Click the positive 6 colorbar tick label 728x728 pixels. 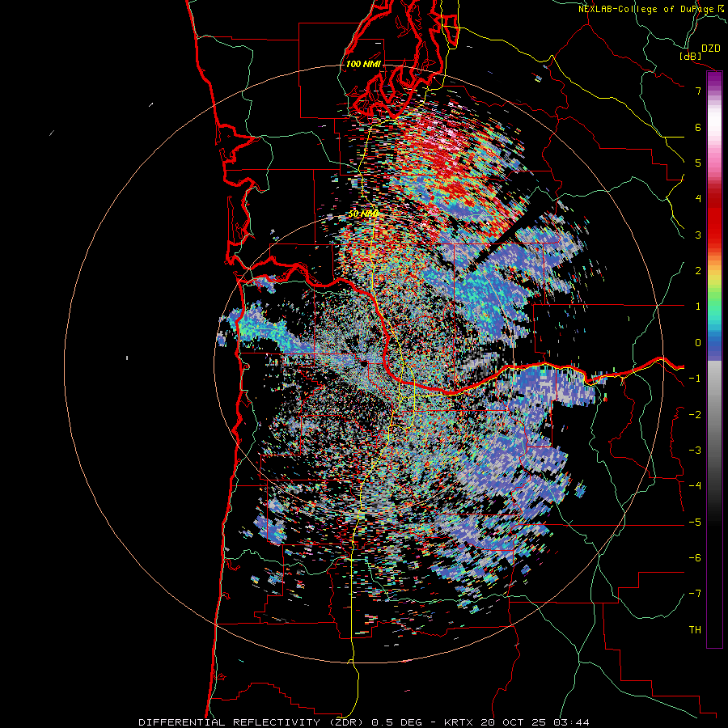(698, 127)
